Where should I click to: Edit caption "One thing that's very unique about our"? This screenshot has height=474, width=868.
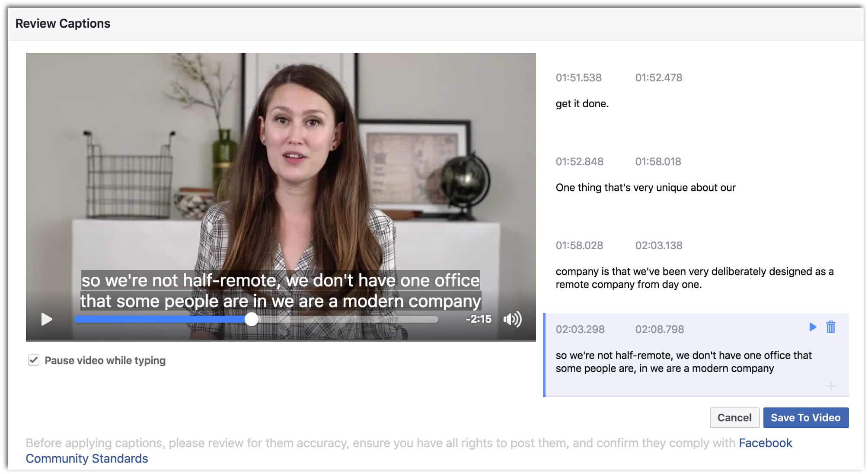645,188
